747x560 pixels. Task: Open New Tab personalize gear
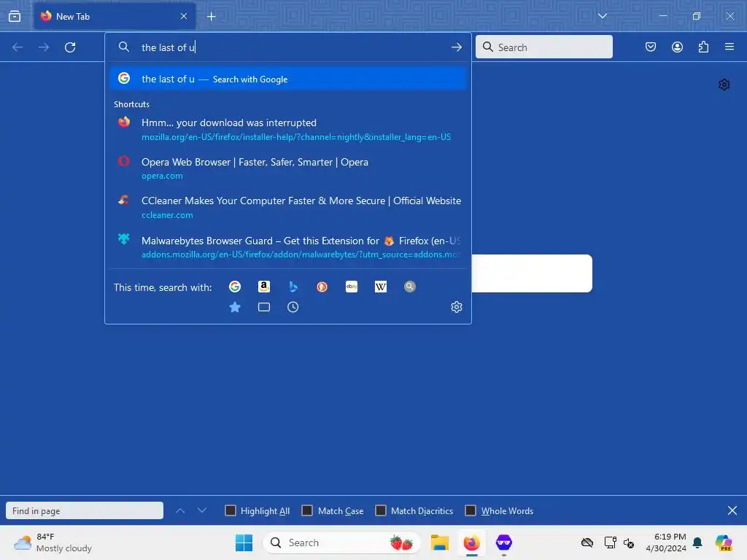coord(724,85)
